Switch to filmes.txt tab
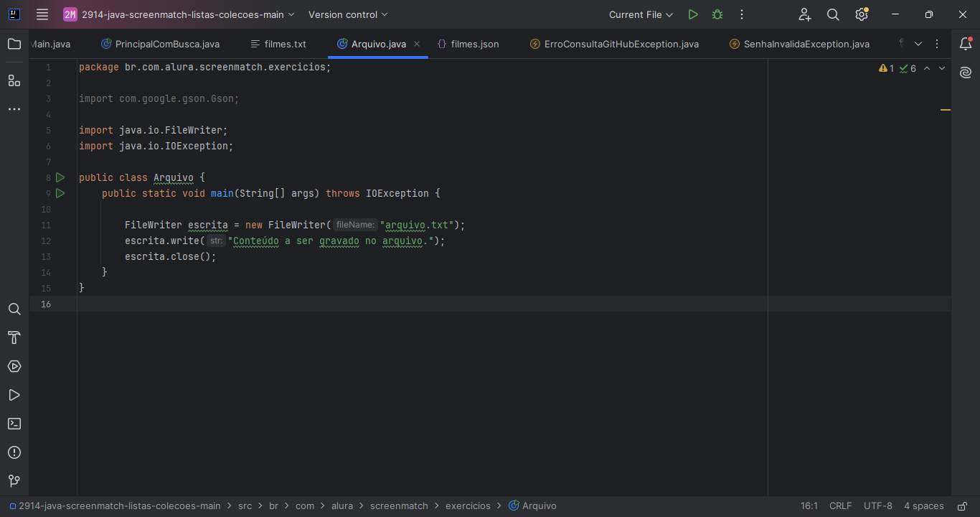Image resolution: width=980 pixels, height=517 pixels. [278, 44]
